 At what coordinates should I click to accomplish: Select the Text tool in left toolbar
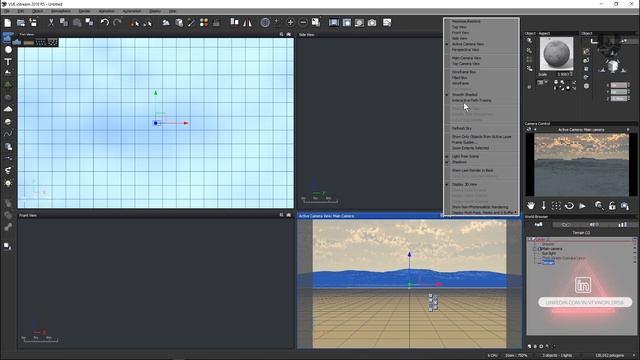[x=8, y=62]
